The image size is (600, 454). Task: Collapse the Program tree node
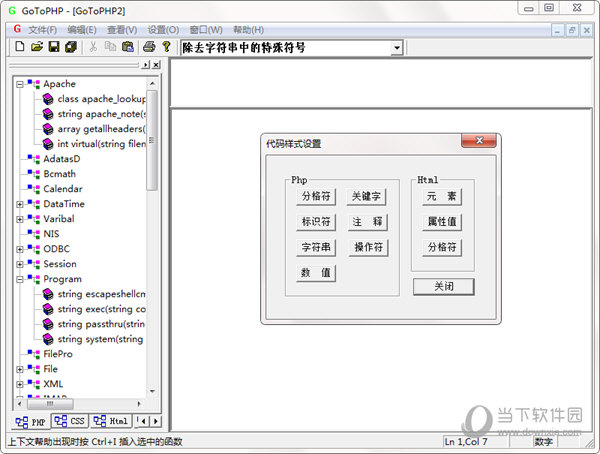[x=20, y=279]
